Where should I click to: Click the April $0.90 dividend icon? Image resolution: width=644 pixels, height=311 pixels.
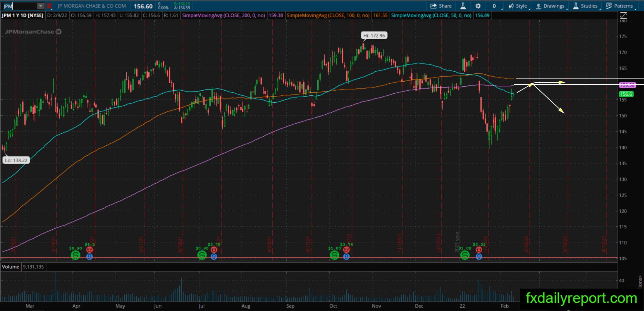click(75, 255)
